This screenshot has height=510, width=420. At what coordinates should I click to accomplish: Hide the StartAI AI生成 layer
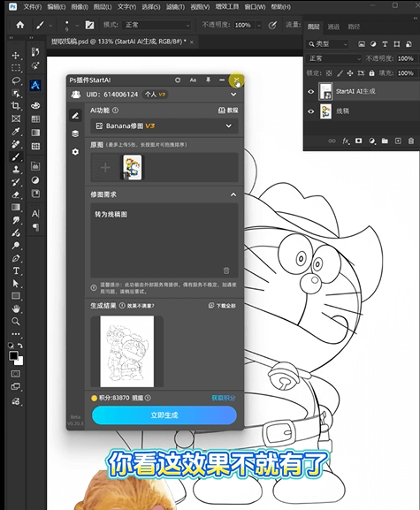[x=311, y=92]
